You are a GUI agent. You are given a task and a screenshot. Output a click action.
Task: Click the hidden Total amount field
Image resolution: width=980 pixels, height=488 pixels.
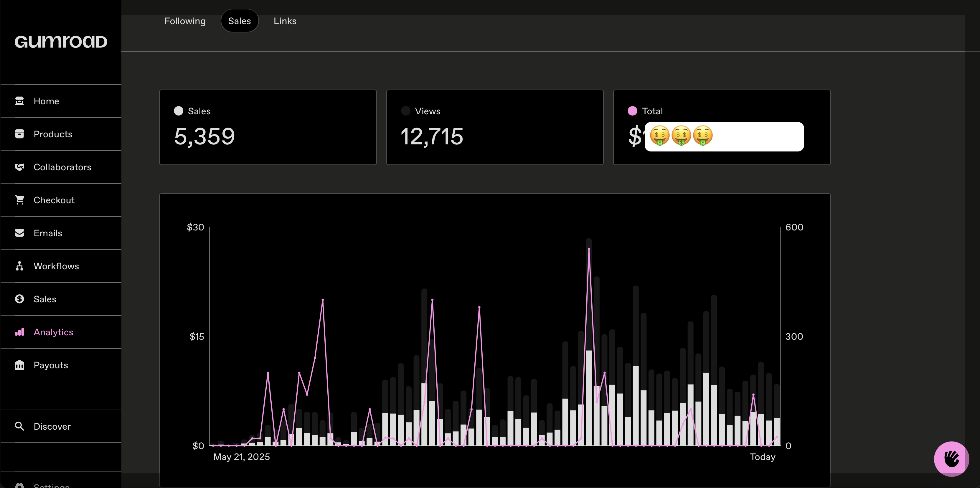[724, 136]
